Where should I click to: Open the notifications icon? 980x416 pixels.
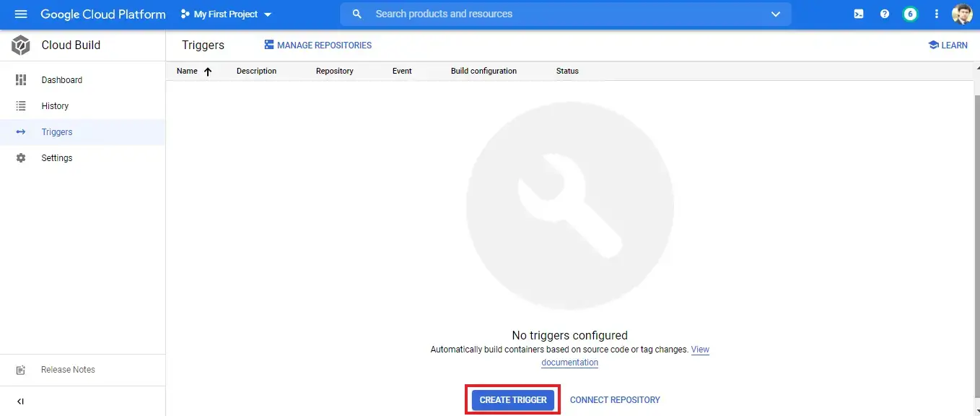(910, 14)
